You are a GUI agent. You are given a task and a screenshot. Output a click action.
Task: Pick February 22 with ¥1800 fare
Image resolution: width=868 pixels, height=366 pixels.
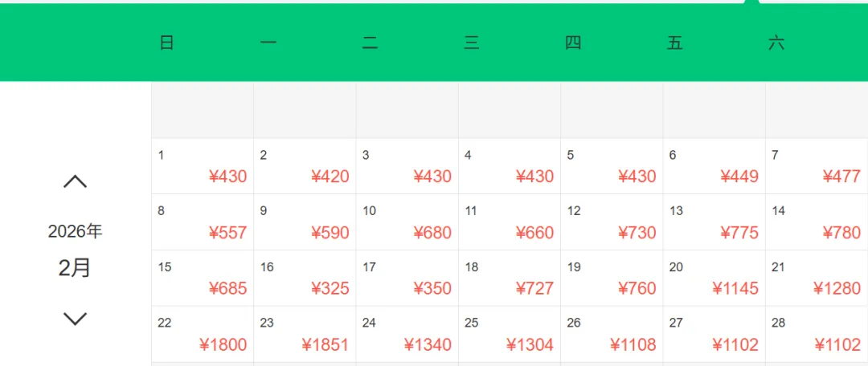tap(203, 334)
